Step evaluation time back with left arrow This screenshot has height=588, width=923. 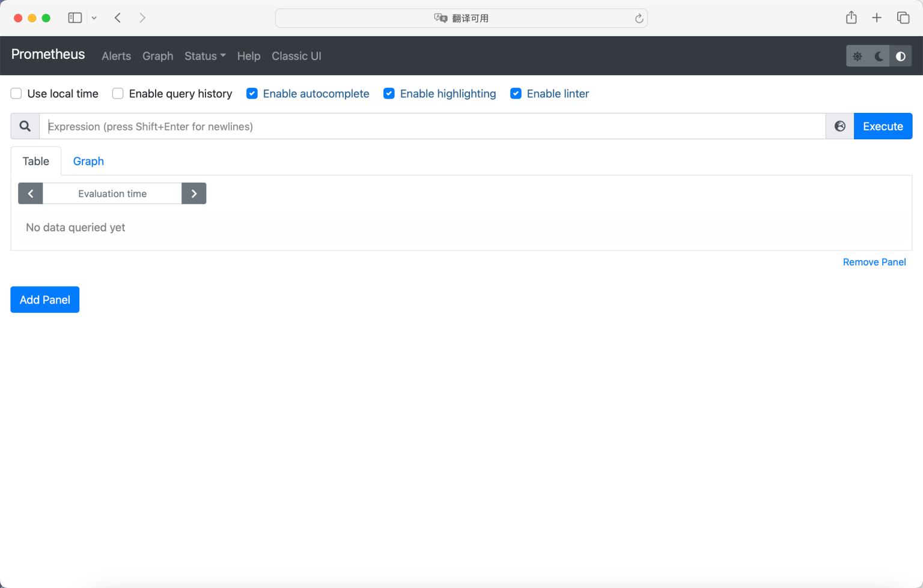30,193
